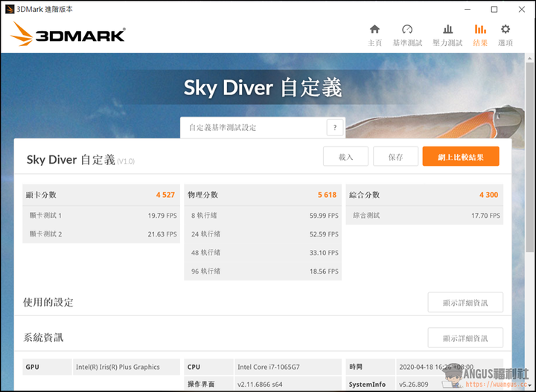Click the 24 執行緒 row
536x392 pixels.
(x=263, y=234)
